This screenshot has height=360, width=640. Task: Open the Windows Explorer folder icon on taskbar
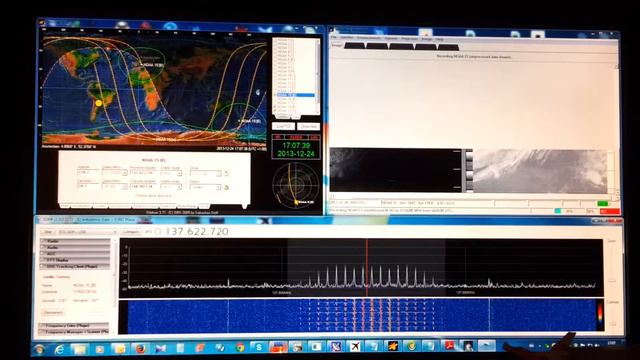pyautogui.click(x=80, y=349)
